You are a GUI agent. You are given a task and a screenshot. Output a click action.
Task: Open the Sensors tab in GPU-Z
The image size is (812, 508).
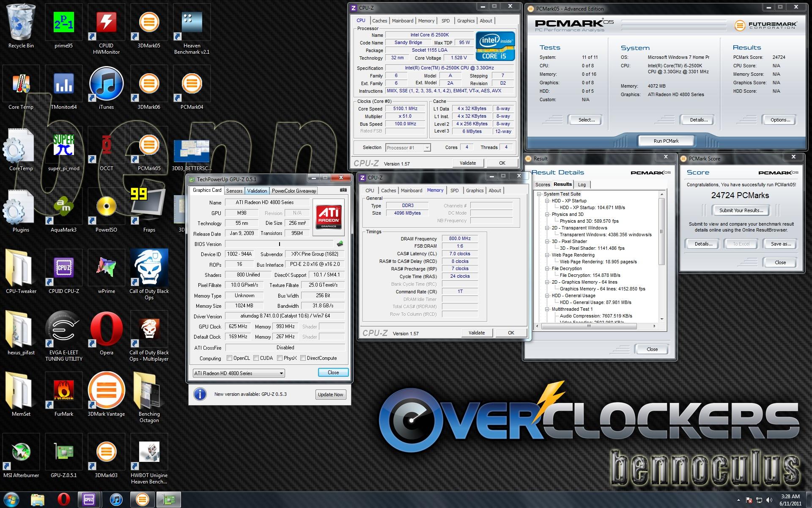(234, 191)
